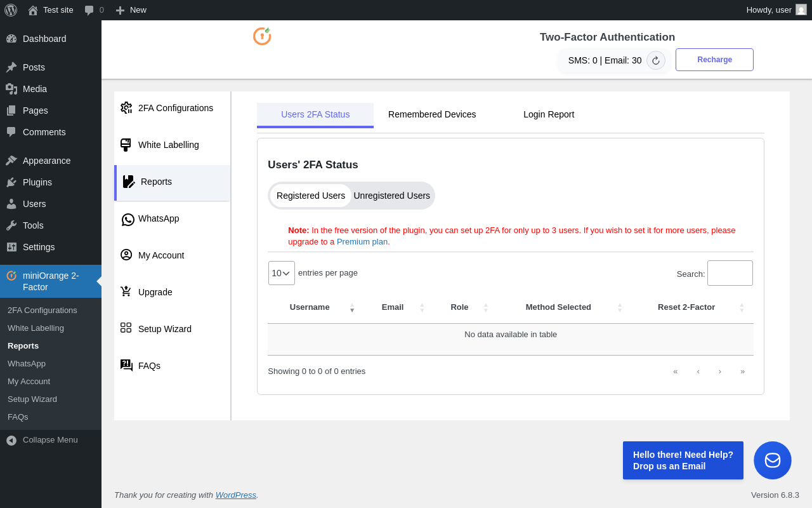
Task: Click the refresh SMS/Email balance icon
Action: [656, 60]
